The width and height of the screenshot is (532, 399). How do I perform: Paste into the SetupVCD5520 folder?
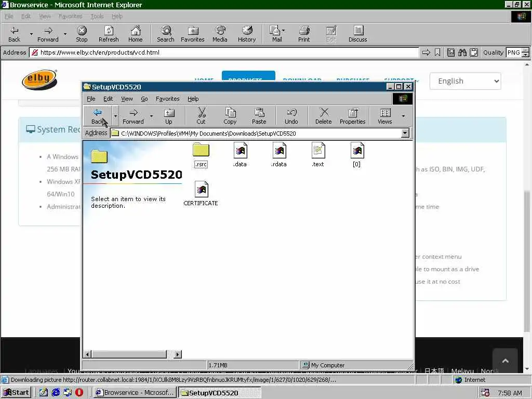(259, 116)
